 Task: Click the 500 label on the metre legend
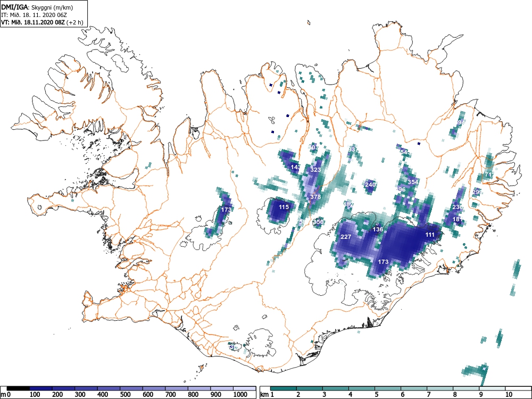[x=126, y=395]
